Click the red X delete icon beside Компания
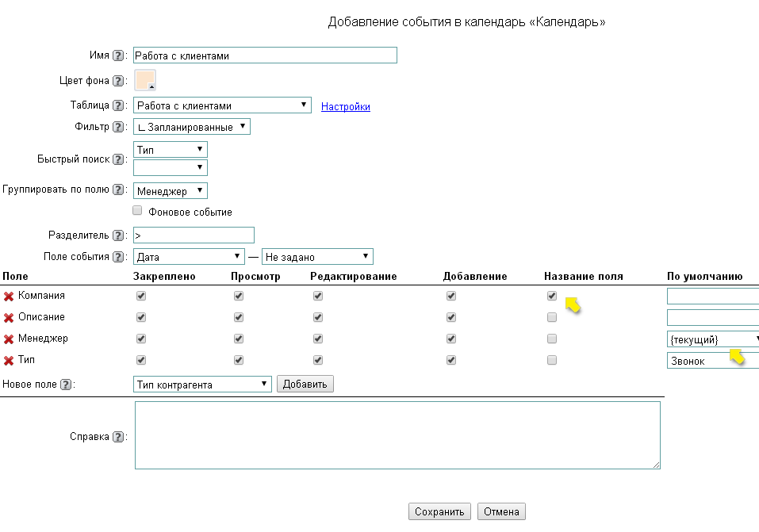Screen dimensions: 759x532 click(9, 297)
